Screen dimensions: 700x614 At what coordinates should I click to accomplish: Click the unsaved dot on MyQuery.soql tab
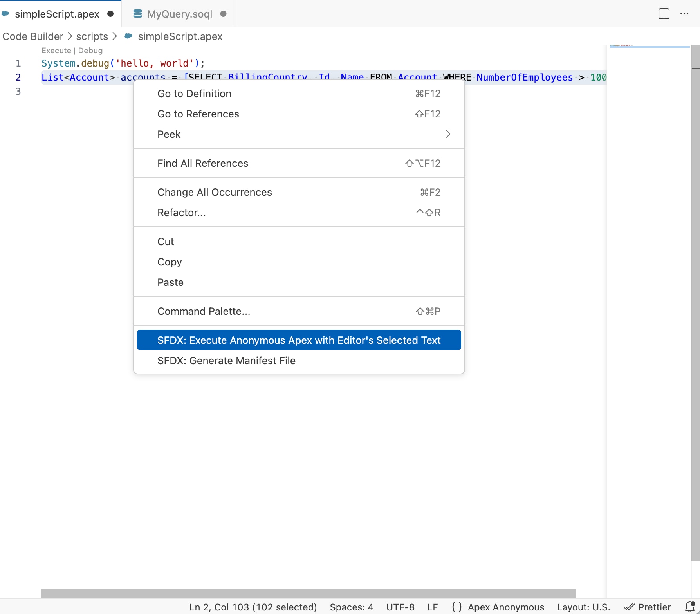click(224, 14)
